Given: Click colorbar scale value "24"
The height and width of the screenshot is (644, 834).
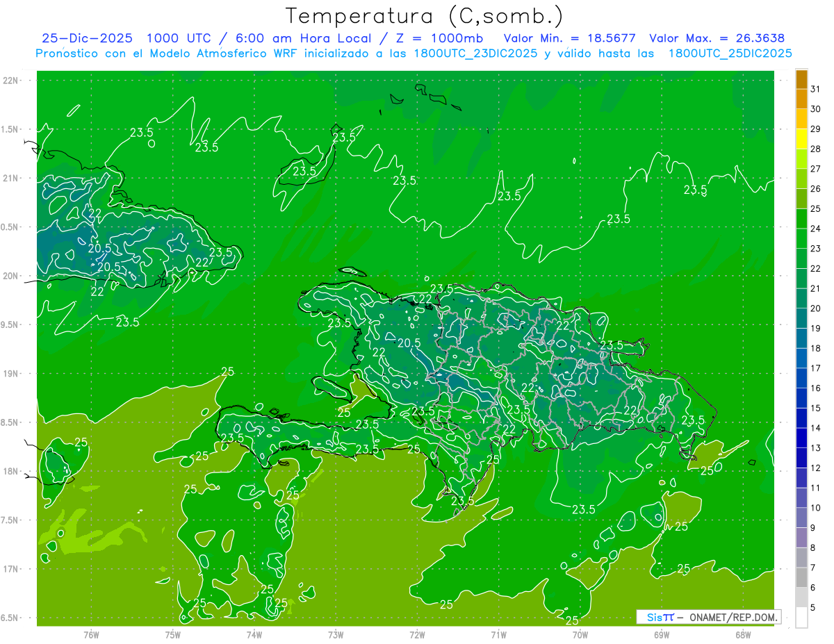Looking at the screenshot, I should (x=815, y=229).
